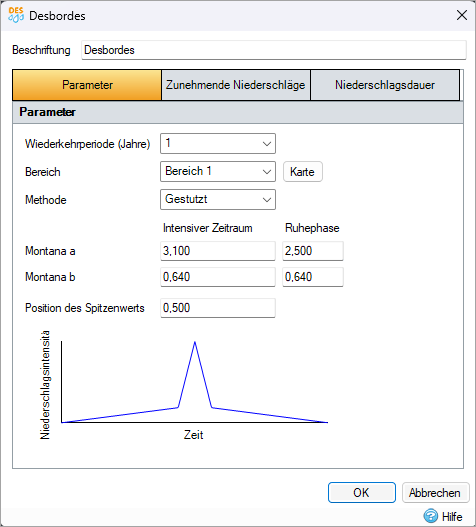Close the Desbordes dialog window
The width and height of the screenshot is (476, 527).
[x=462, y=15]
